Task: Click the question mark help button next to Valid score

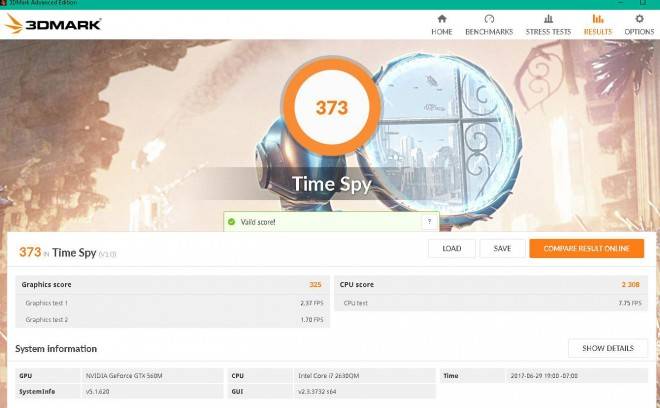Action: 429,221
